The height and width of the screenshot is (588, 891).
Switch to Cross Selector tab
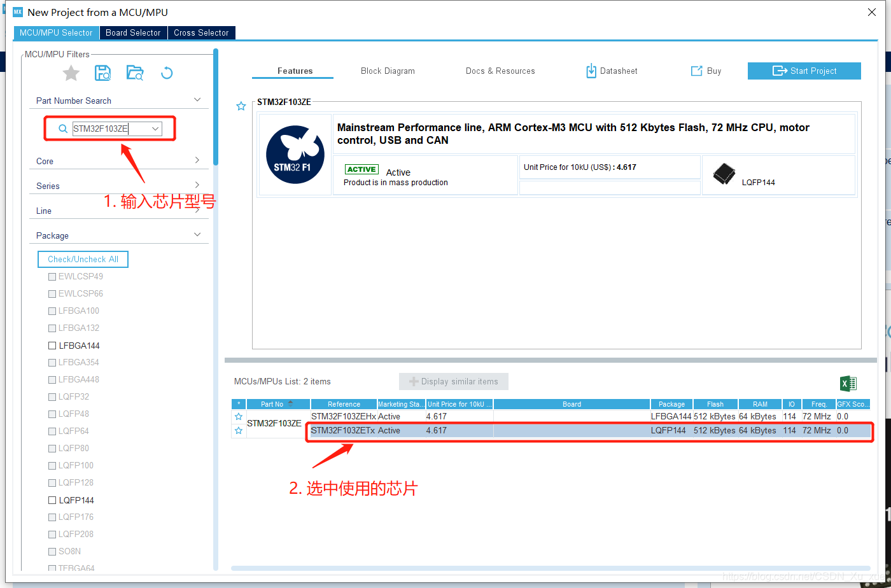[x=201, y=32]
